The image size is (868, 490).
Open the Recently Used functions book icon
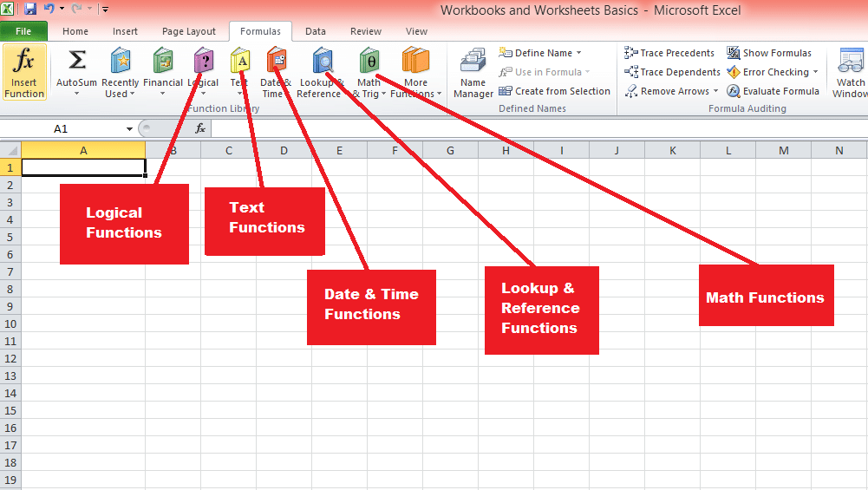(121, 60)
